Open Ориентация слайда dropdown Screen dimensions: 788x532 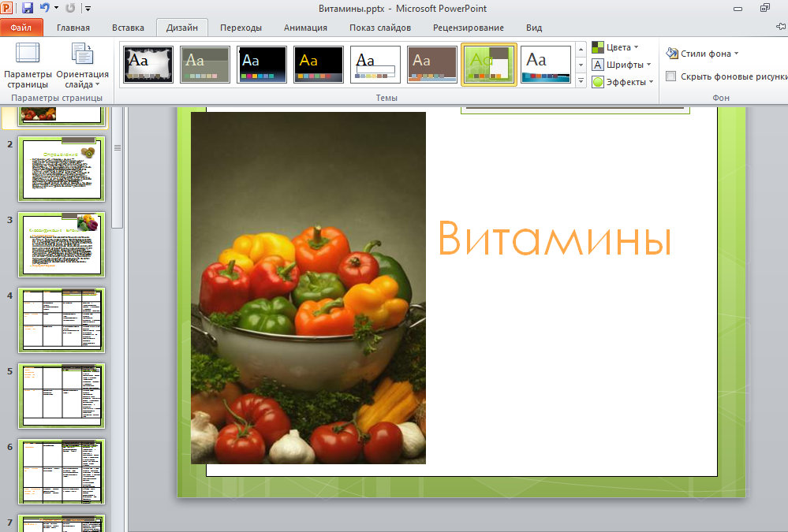[82, 65]
